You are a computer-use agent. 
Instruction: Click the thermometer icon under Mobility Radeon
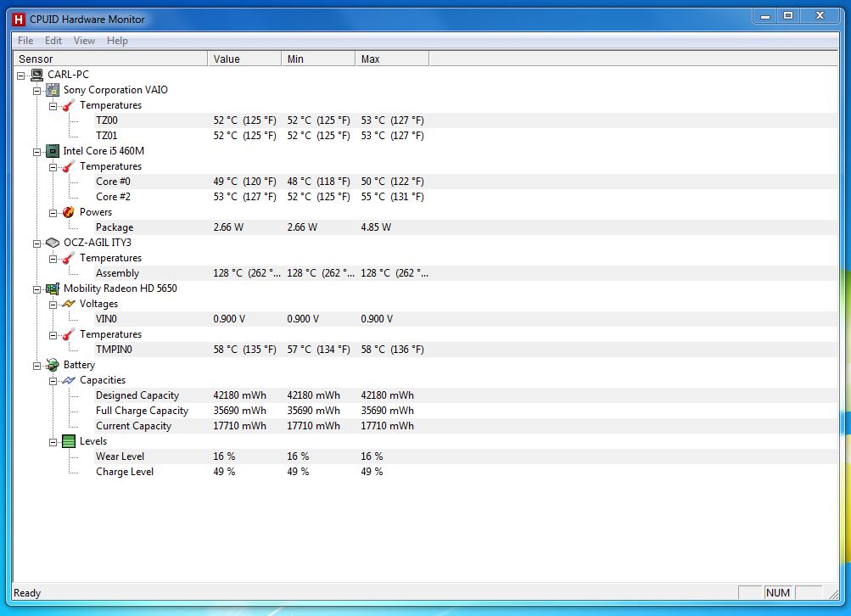pos(69,334)
